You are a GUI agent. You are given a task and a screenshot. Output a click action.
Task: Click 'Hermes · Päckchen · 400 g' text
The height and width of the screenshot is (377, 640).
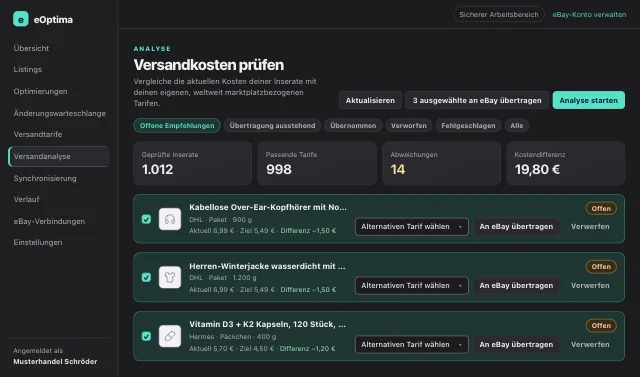point(233,337)
